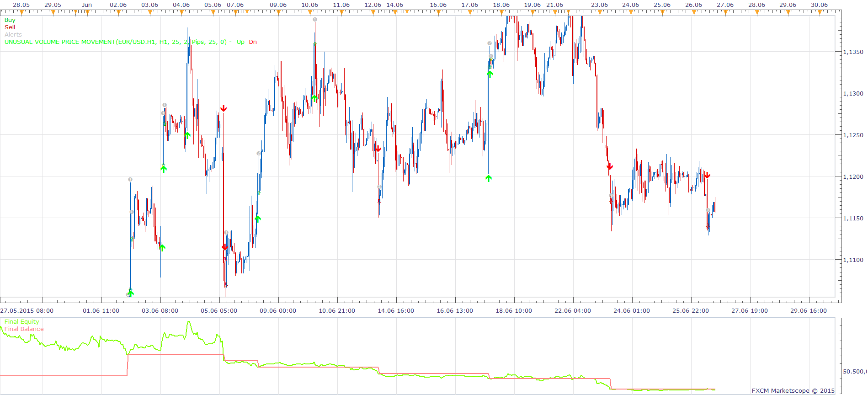Click the orange day marker below 09.06

278,12
